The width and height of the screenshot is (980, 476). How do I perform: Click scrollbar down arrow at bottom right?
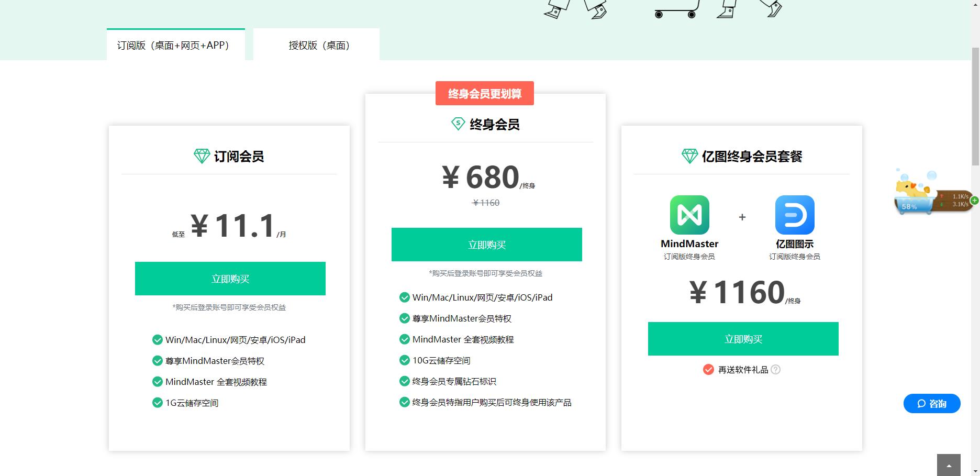pyautogui.click(x=975, y=471)
